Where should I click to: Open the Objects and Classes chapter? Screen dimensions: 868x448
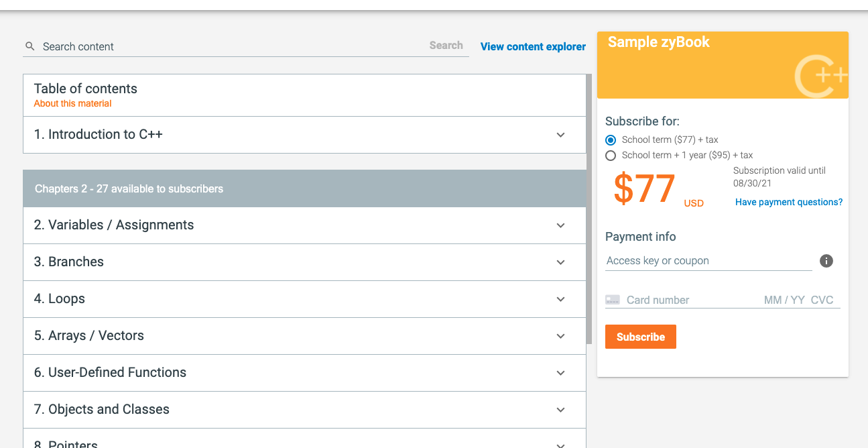coord(102,410)
